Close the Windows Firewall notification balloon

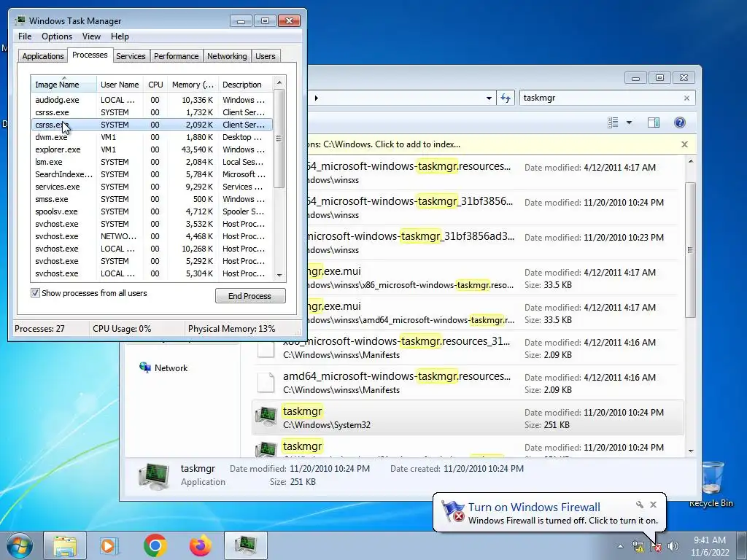(653, 505)
